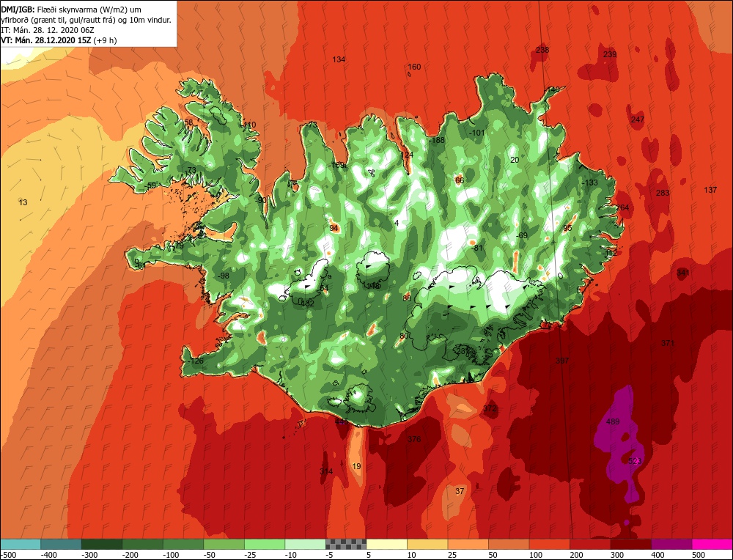The image size is (733, 560).
Task: Pick the green legend swatch between -50 and -25
Action: [224, 544]
